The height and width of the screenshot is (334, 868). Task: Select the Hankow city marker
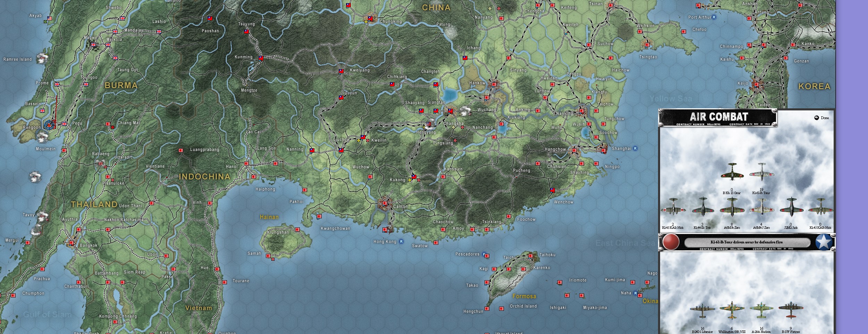(494, 84)
